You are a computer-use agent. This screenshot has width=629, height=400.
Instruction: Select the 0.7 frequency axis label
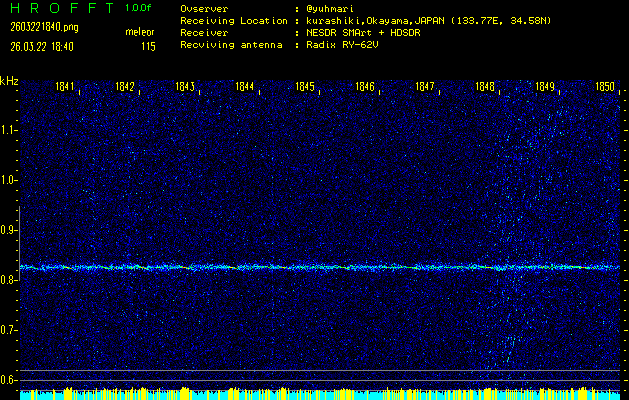pyautogui.click(x=9, y=330)
